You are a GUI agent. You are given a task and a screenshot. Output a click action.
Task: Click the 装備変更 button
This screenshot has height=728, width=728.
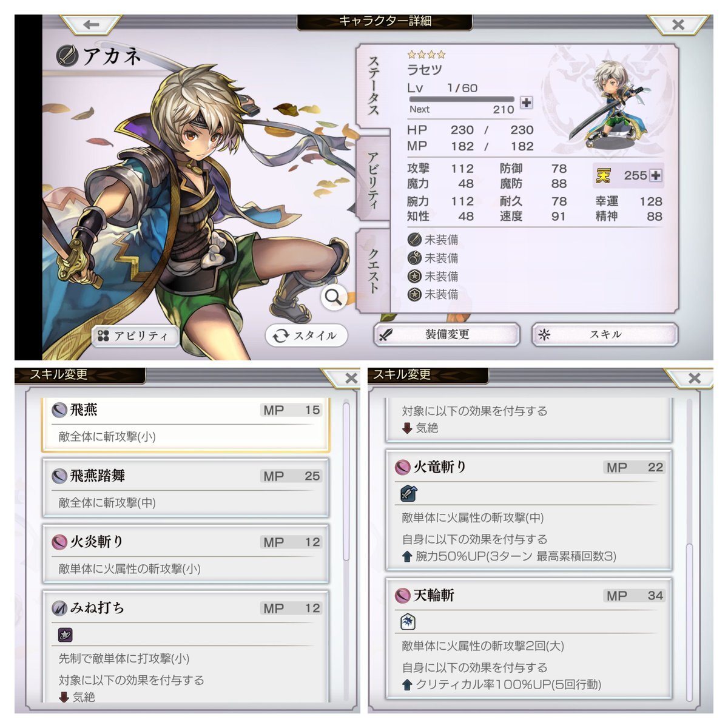click(x=447, y=334)
